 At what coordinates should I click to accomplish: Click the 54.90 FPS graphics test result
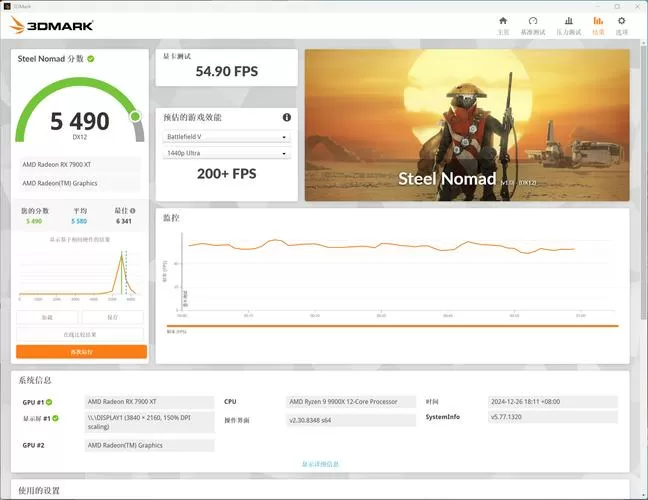pos(226,71)
